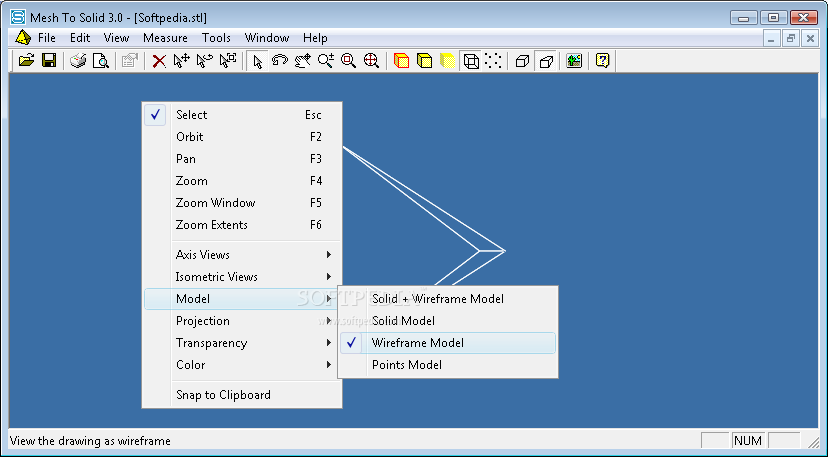Select the Rotate tool icon

[204, 61]
